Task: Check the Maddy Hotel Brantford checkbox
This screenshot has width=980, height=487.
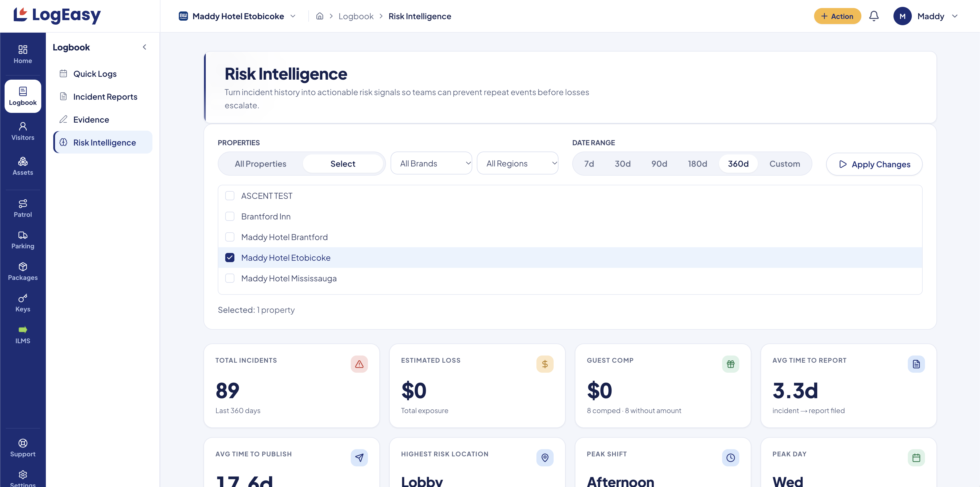Action: (x=230, y=237)
